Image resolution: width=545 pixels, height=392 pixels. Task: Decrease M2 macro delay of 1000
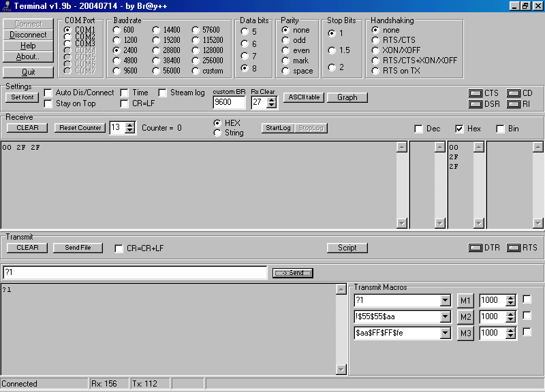coord(510,319)
